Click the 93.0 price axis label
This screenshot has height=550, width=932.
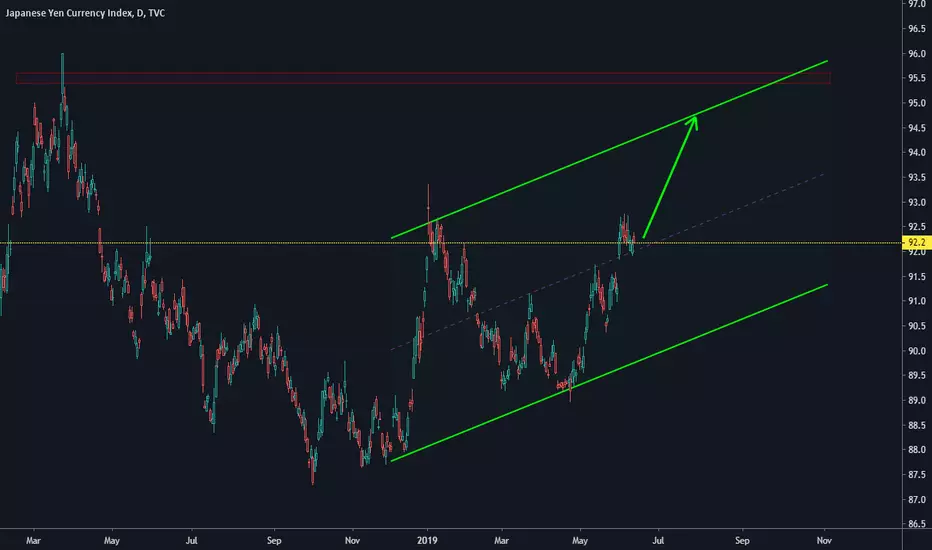pyautogui.click(x=917, y=202)
